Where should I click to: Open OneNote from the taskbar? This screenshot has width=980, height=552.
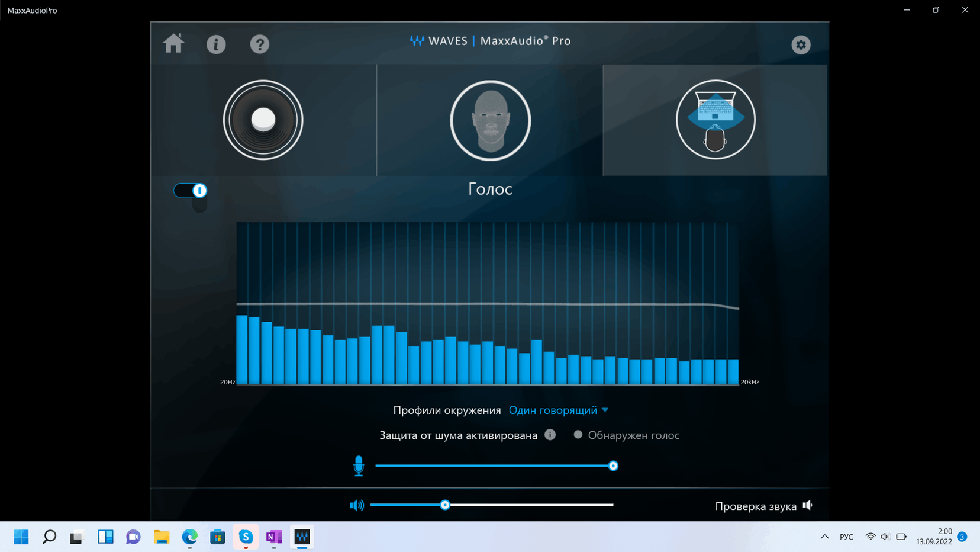(x=273, y=537)
